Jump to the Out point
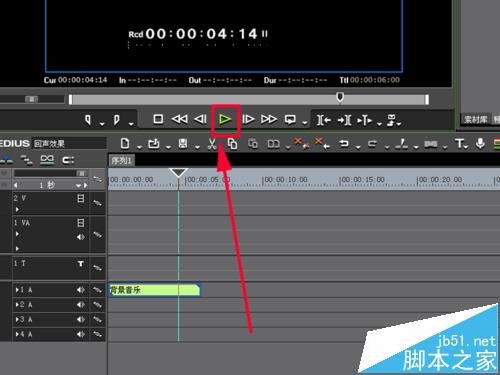 pyautogui.click(x=344, y=120)
